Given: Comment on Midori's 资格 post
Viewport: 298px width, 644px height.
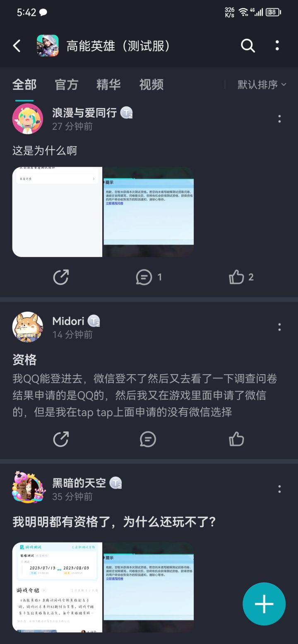Looking at the screenshot, I should click(148, 439).
